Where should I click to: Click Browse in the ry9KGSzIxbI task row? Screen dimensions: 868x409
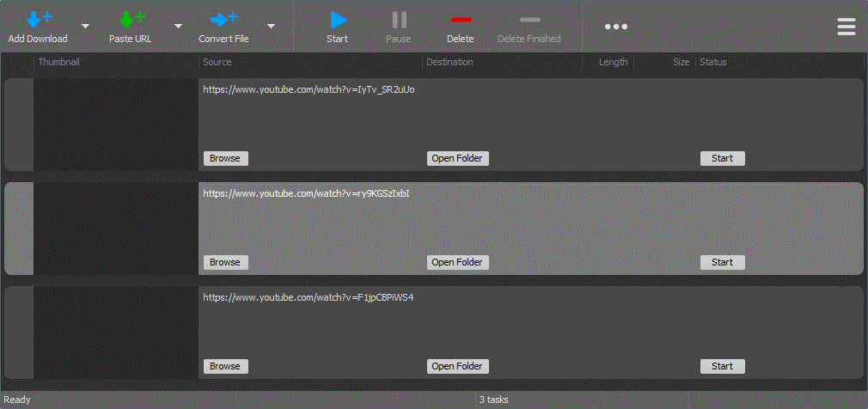click(226, 262)
